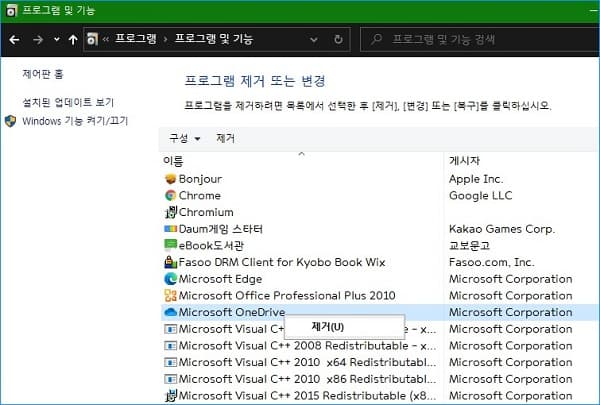Expand the address bar history dropdown
600x405 pixels.
point(314,39)
